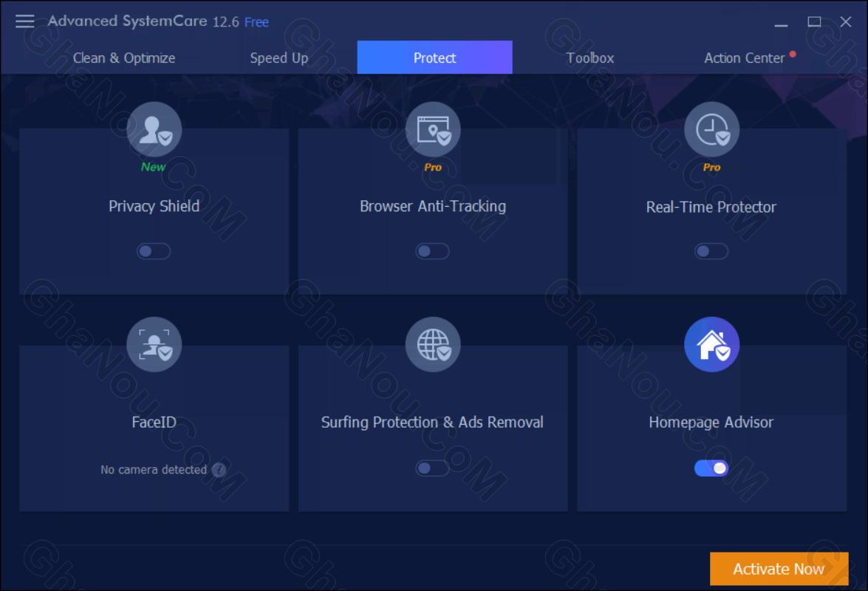Click the Homepage Advisor title
Screen dimensions: 868x591
coord(711,423)
